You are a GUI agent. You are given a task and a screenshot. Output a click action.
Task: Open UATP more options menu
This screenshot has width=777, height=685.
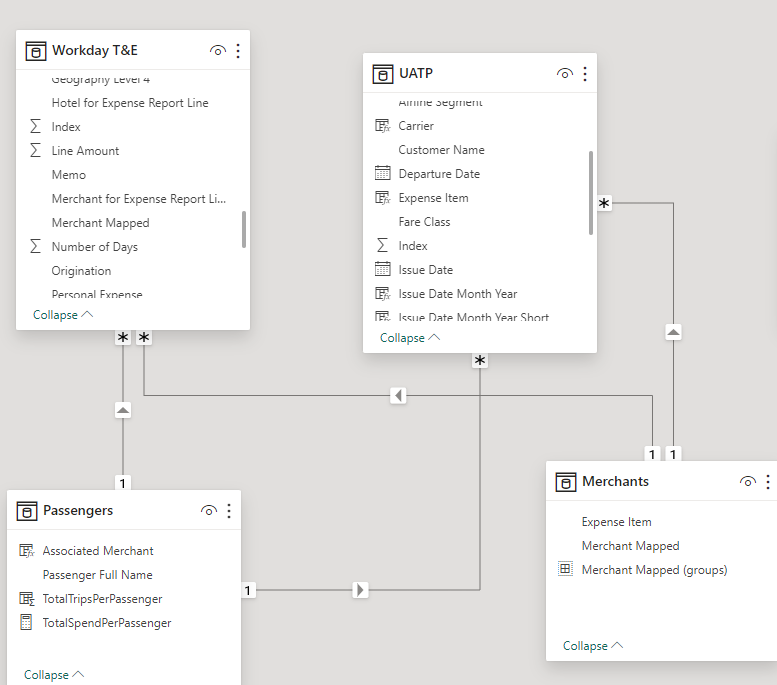tap(585, 74)
